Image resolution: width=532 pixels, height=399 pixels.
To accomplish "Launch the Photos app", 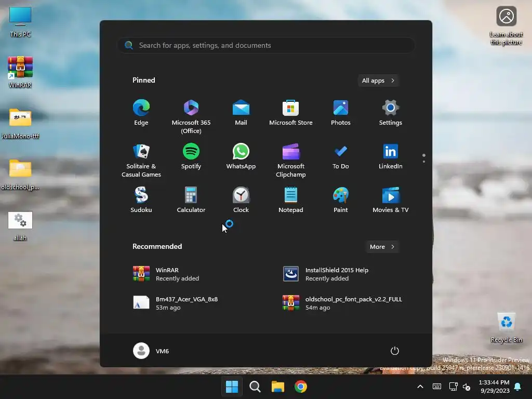I will click(x=341, y=113).
